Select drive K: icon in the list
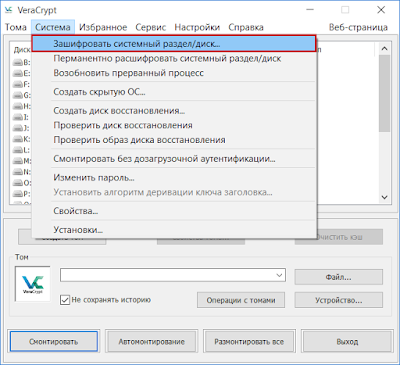The image size is (400, 365). pyautogui.click(x=18, y=139)
